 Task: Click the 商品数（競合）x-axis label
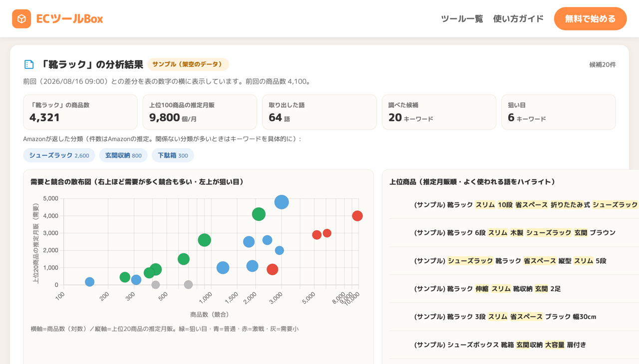210,315
